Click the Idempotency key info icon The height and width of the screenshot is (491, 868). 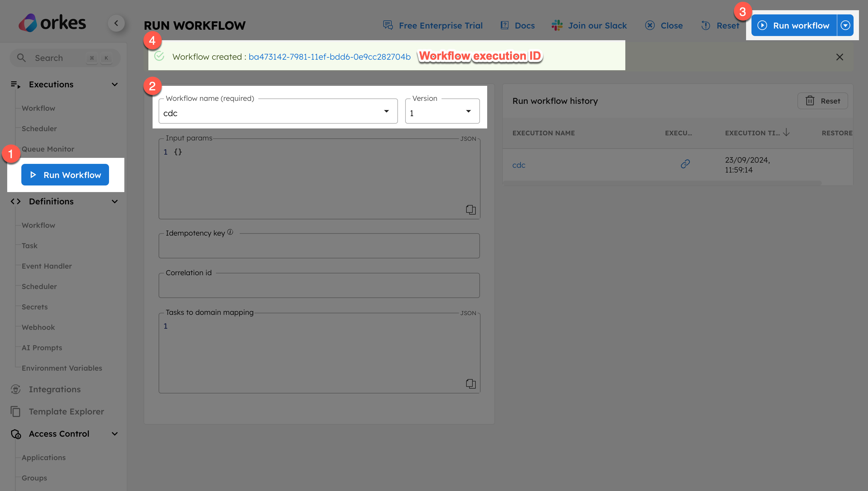coord(230,232)
